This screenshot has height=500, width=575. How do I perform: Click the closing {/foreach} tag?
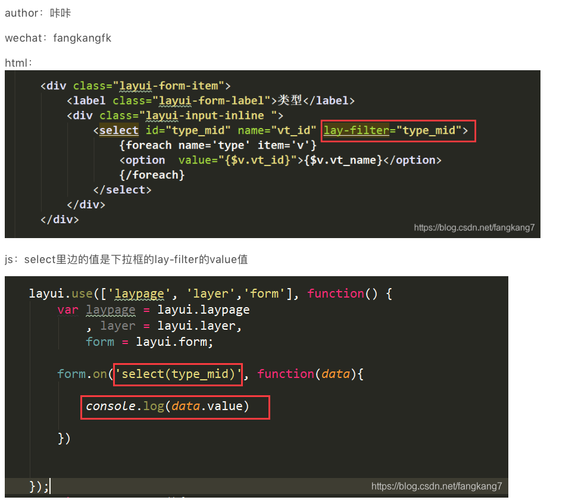[152, 175]
